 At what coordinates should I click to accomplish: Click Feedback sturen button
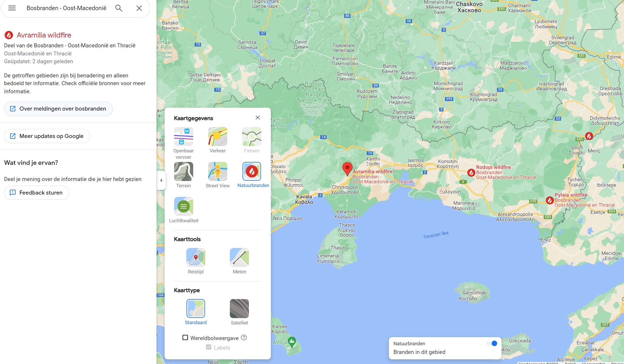(x=37, y=193)
